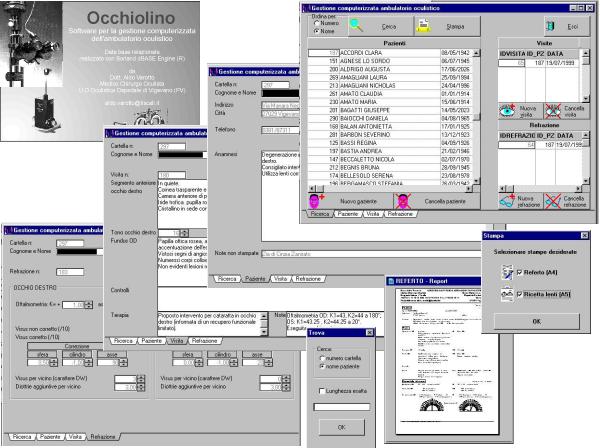Click left Diottrie aggiuntive per vicino stepper
The width and height of the screenshot is (600, 448).
(140, 387)
